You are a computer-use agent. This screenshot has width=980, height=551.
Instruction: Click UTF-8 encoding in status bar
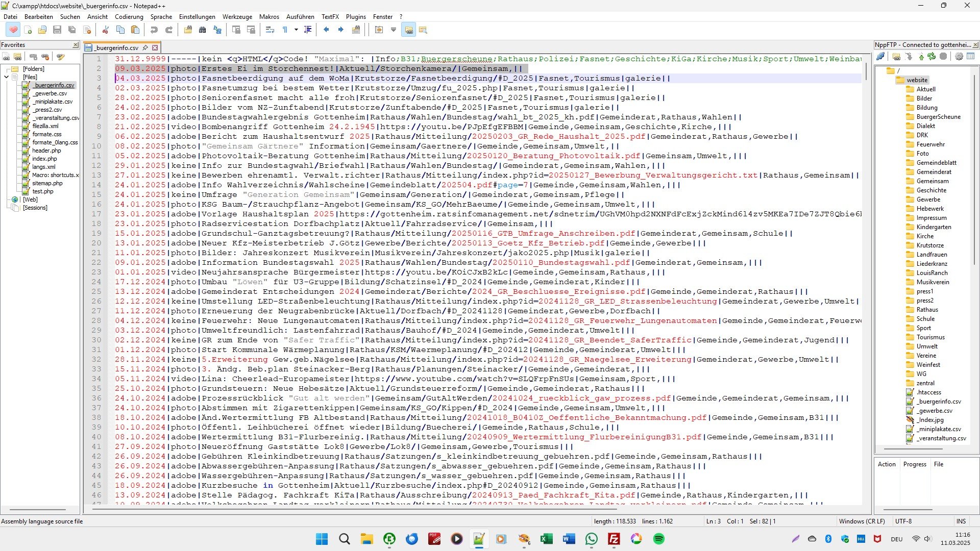tap(903, 521)
